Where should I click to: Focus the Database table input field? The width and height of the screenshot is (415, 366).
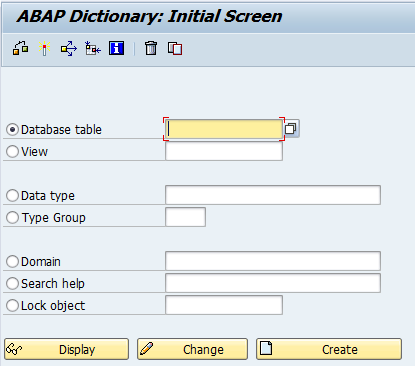point(224,129)
